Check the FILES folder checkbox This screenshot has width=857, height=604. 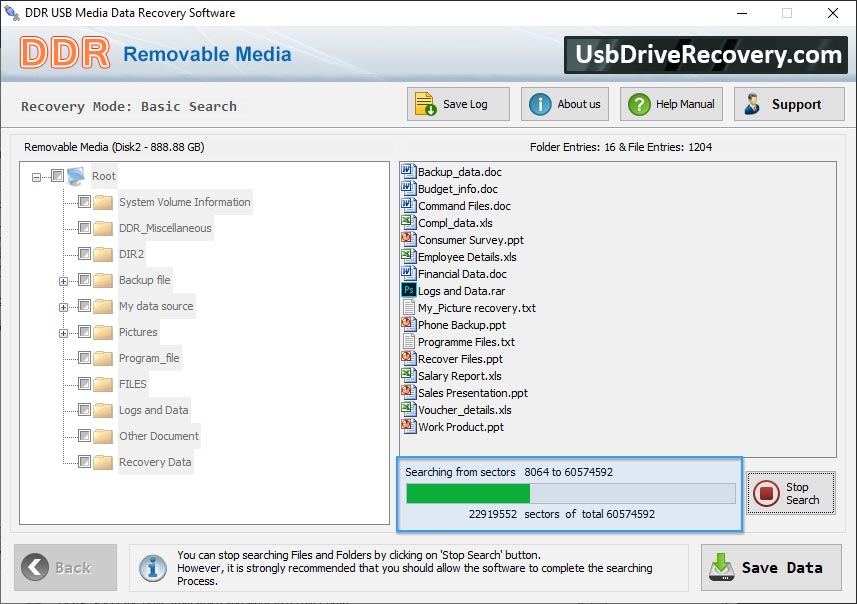[84, 384]
